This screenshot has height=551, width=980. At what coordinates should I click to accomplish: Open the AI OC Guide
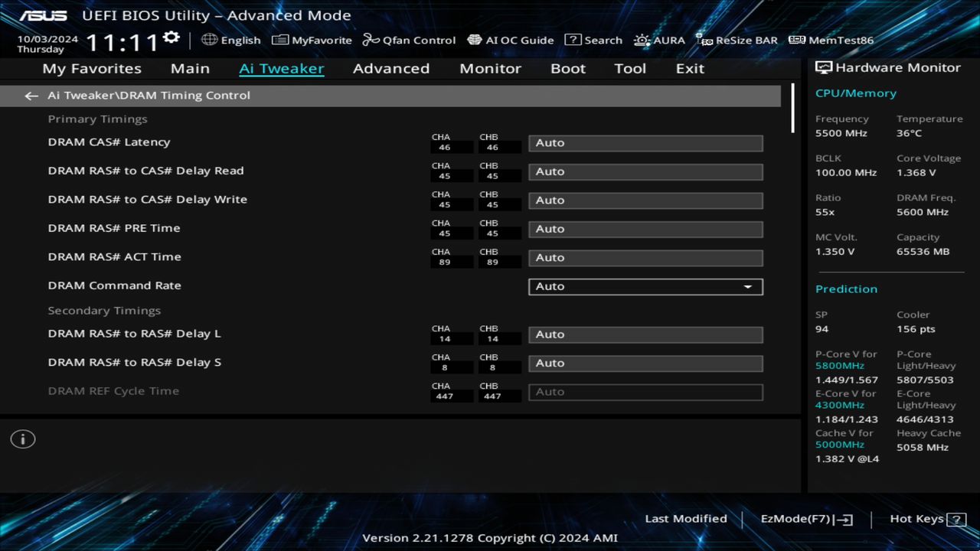tap(510, 40)
